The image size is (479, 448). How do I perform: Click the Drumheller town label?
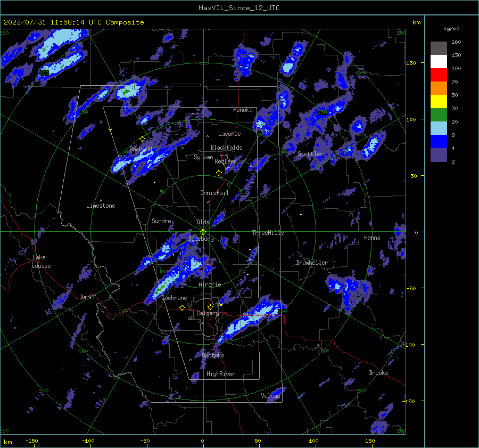(312, 263)
